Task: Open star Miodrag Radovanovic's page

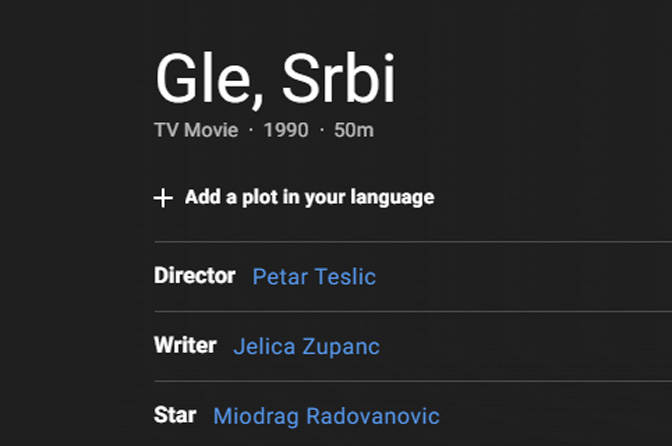Action: 327,416
